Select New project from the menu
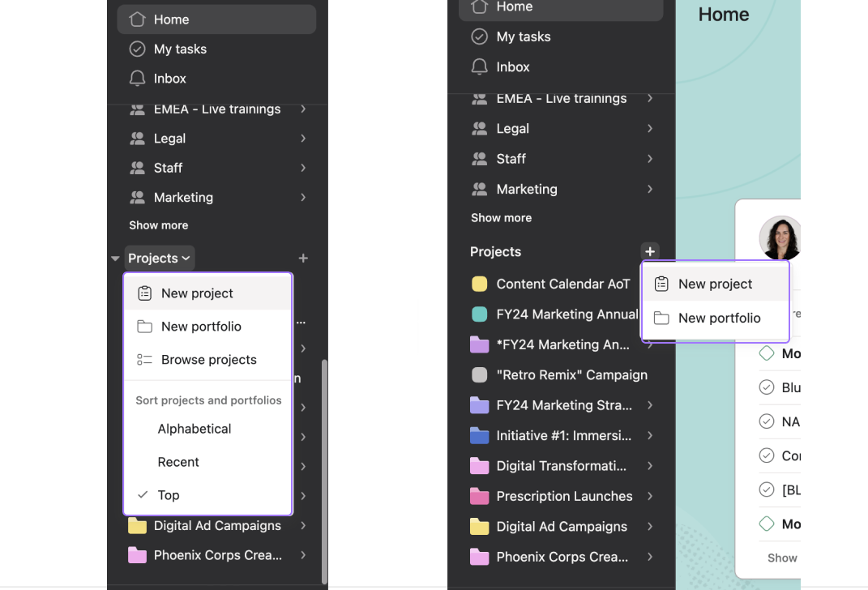This screenshot has width=868, height=590. (196, 292)
